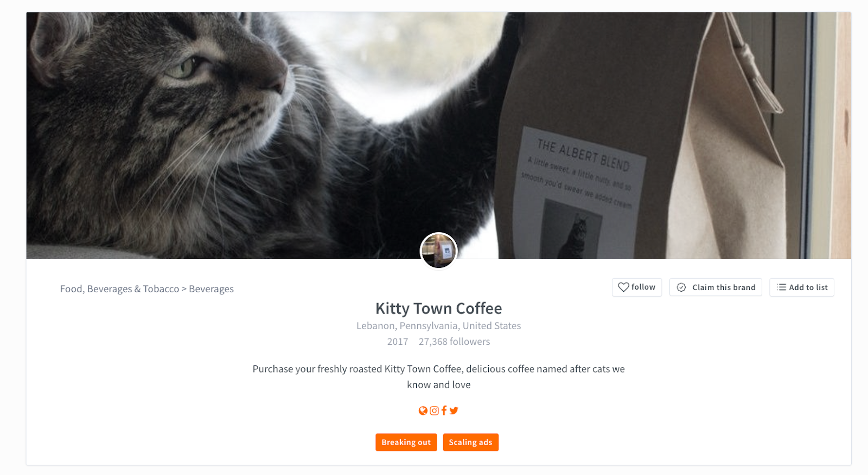Click the checkmark icon beside Claim this brand
Viewport: 868px width, 475px height.
[681, 287]
